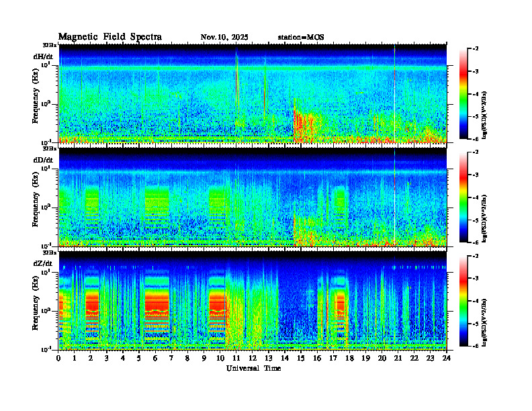Click the 32Hz label atop the dH/dt plot
Image resolution: width=532 pixels, height=411 pixels.
50,45
